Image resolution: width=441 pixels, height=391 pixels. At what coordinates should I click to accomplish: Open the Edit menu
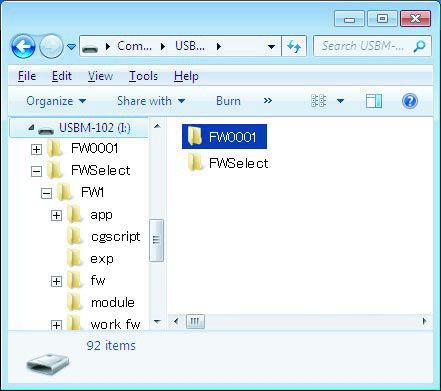point(62,76)
